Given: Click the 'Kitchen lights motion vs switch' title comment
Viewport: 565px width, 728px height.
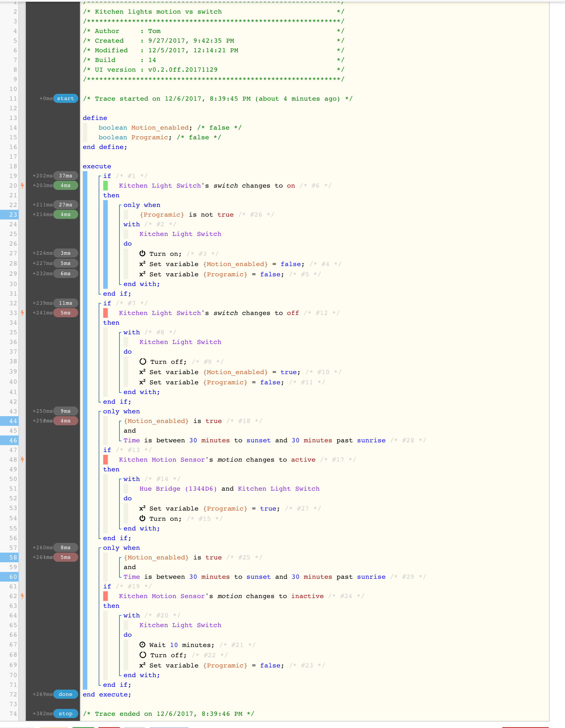Looking at the screenshot, I should tap(214, 12).
